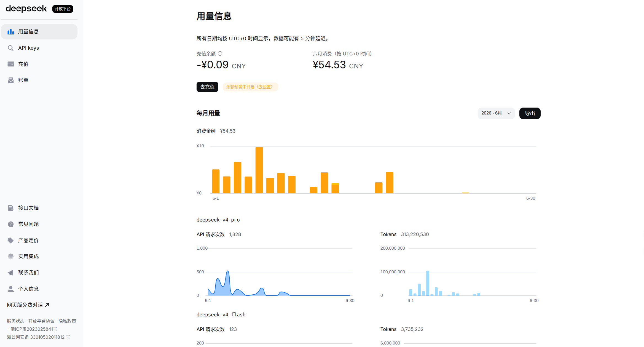Open the 用量信息 menu item
Image resolution: width=644 pixels, height=347 pixels.
point(39,32)
